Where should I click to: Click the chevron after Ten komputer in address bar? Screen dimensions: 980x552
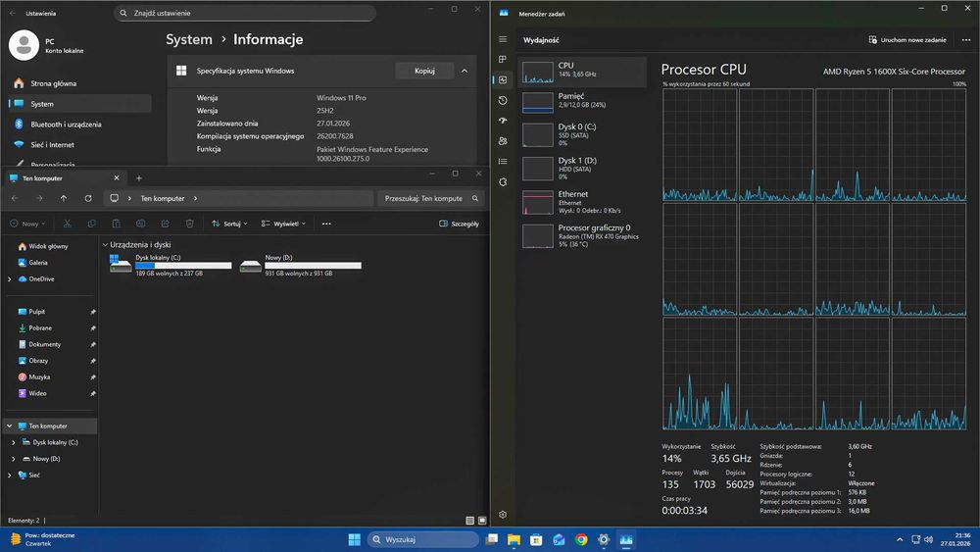196,198
